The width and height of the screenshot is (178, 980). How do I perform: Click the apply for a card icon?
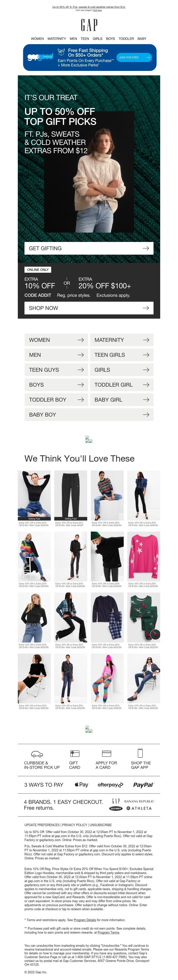[x=106, y=754]
